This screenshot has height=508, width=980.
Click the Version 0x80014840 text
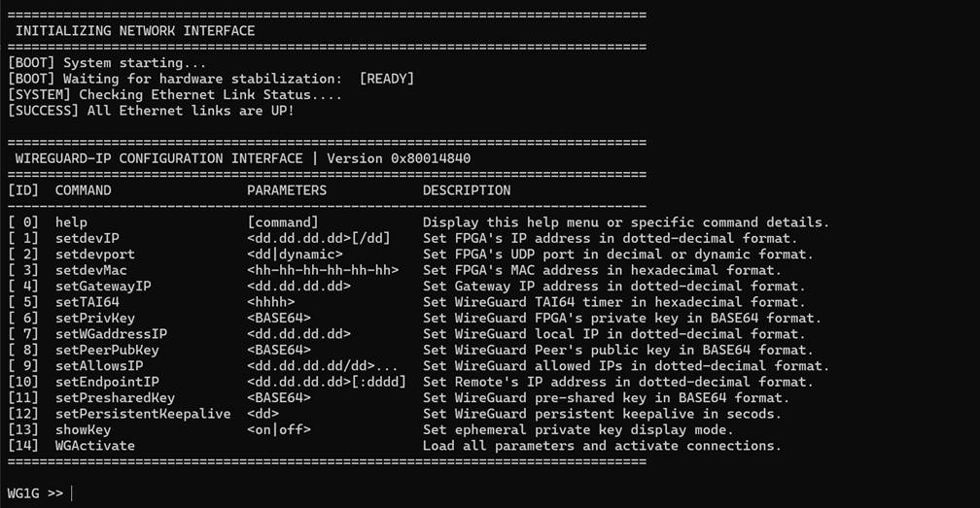(x=399, y=158)
